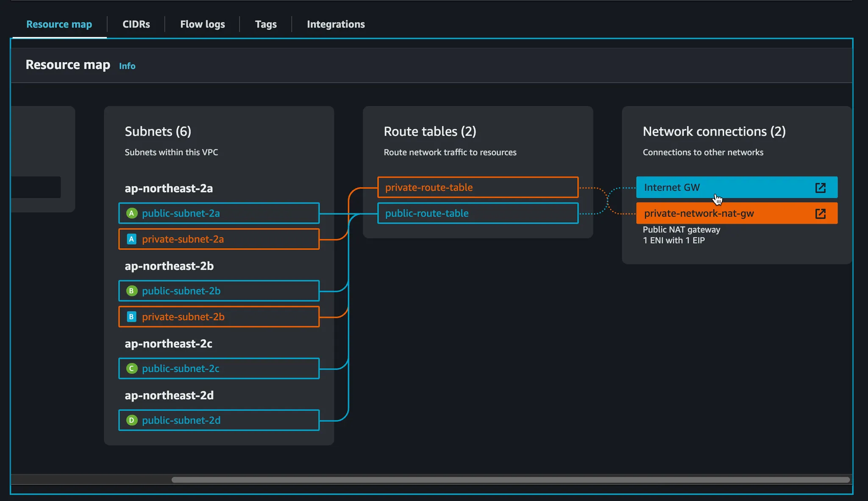Click green B badge on public-subnet-2b
The height and width of the screenshot is (501, 868).
132,291
